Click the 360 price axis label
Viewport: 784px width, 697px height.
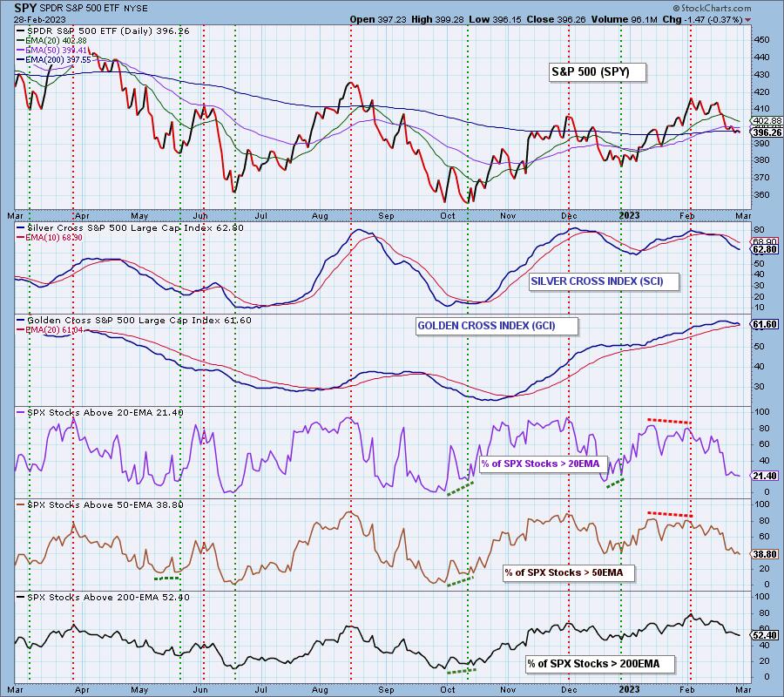tap(763, 194)
